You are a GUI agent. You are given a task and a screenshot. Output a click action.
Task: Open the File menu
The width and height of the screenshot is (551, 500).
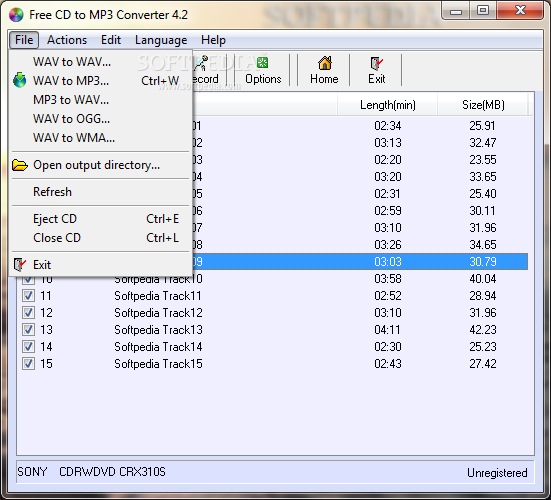point(24,40)
